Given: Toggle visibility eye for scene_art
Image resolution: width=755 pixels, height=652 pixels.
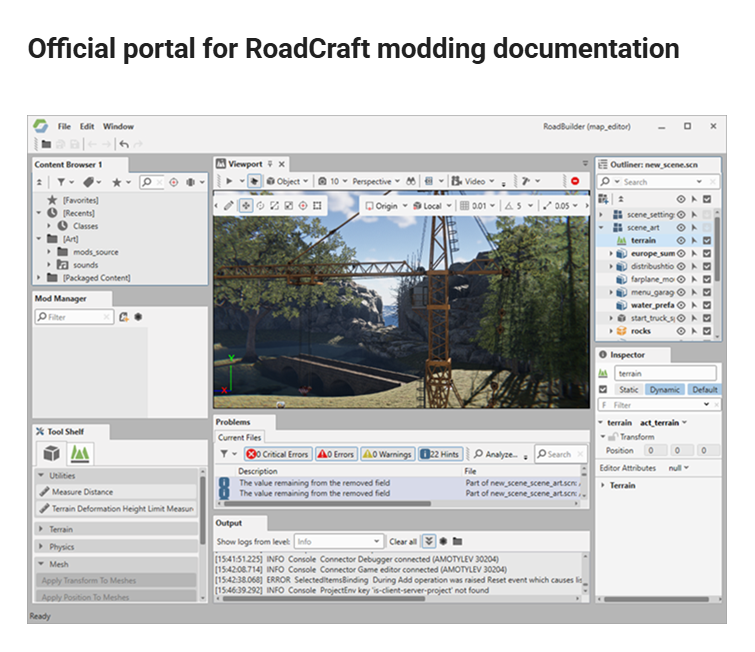Looking at the screenshot, I should pos(681,227).
